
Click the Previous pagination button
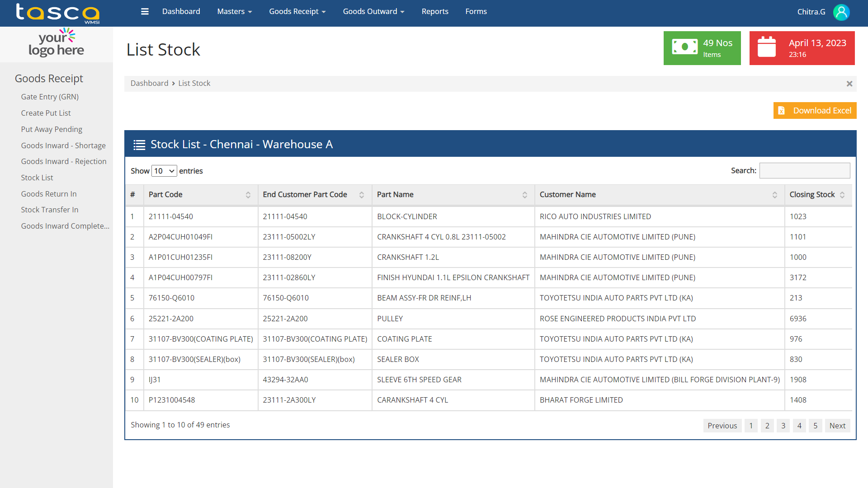point(722,426)
